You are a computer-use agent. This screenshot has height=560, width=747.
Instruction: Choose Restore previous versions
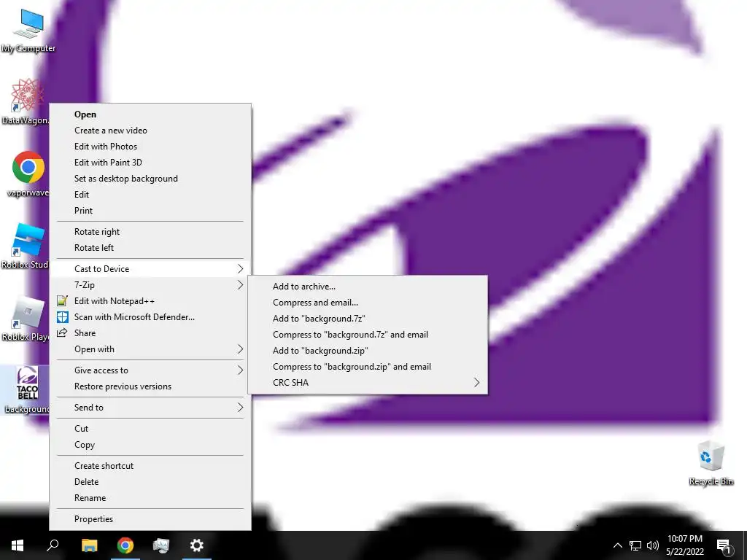[150, 386]
